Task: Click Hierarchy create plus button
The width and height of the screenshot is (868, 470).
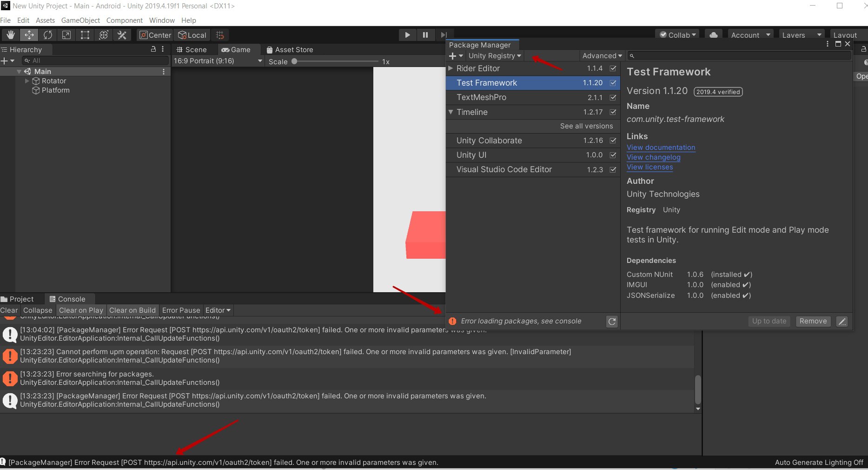Action: [x=7, y=60]
